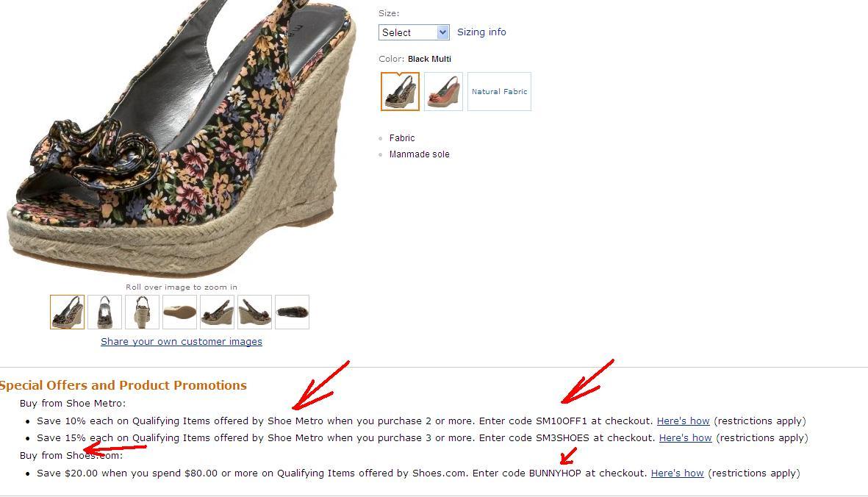Viewport: 868px width, 497px height.
Task: View the first side-view shoe thumbnail
Action: coord(67,312)
